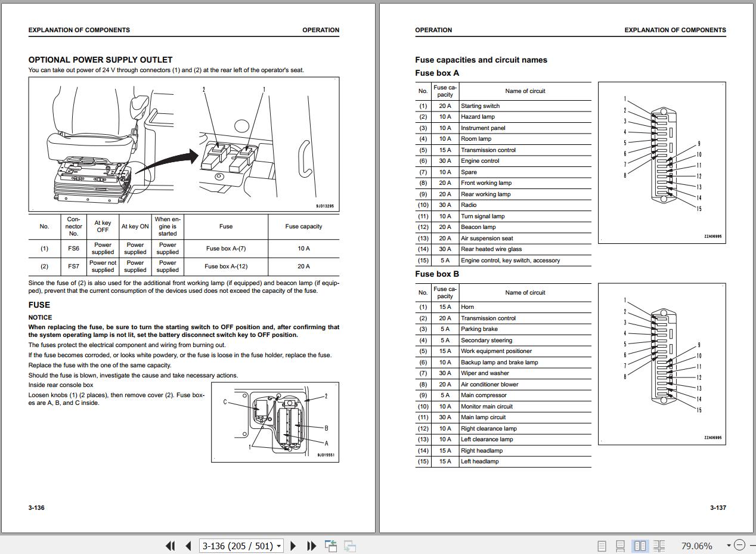The width and height of the screenshot is (756, 554).
Task: Click the Horn circuit entry
Action: (x=467, y=307)
